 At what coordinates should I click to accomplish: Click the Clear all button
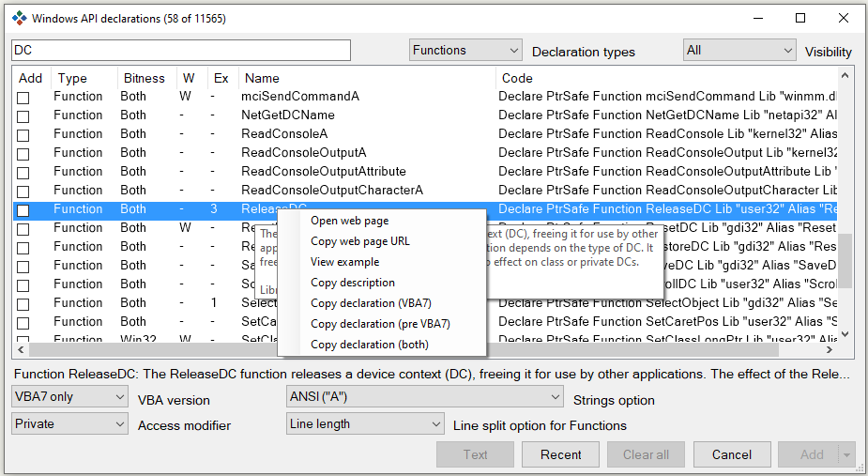click(646, 455)
